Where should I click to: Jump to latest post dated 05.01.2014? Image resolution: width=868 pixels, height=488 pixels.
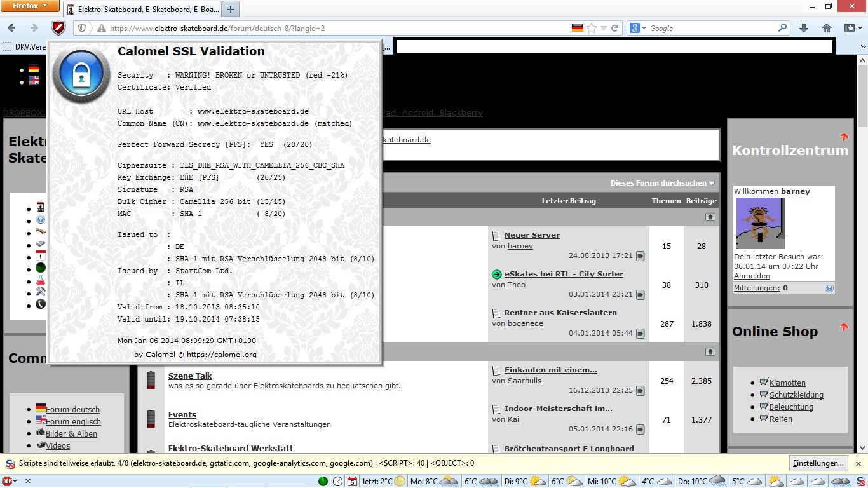[641, 430]
